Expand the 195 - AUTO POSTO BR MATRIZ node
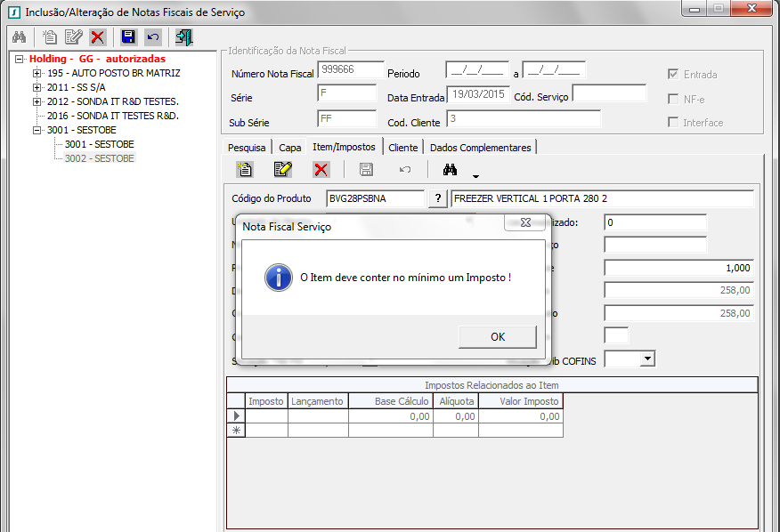This screenshot has width=780, height=532. tap(37, 73)
